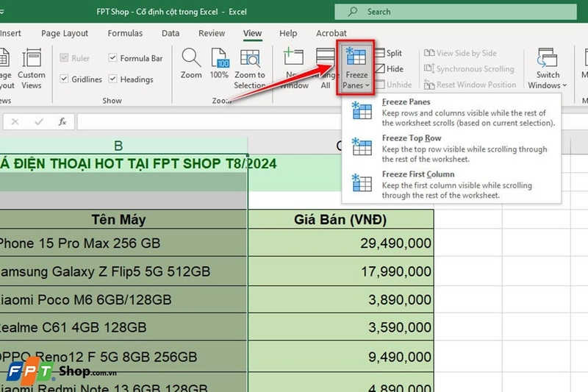This screenshot has width=588, height=392.
Task: Choose Freeze Top Row option
Action: 451,148
